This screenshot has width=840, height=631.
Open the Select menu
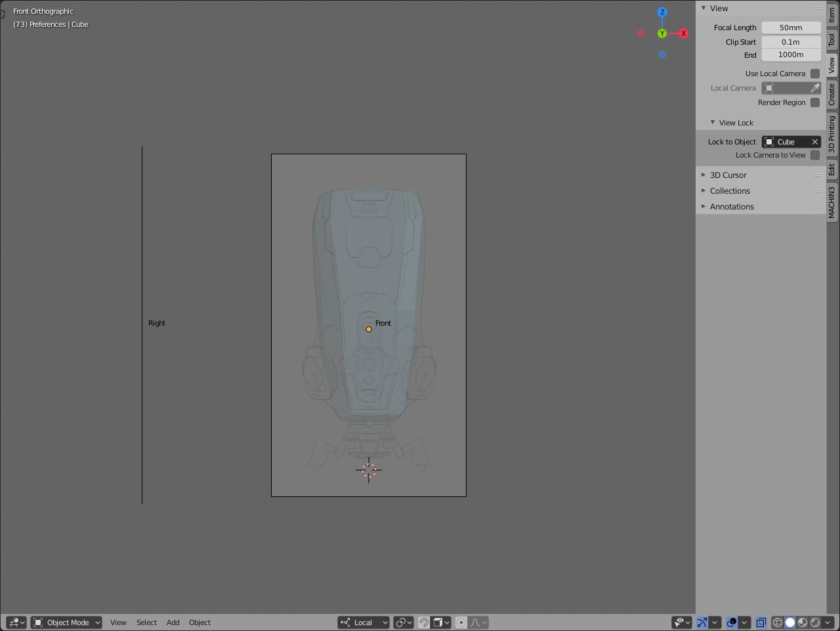146,622
